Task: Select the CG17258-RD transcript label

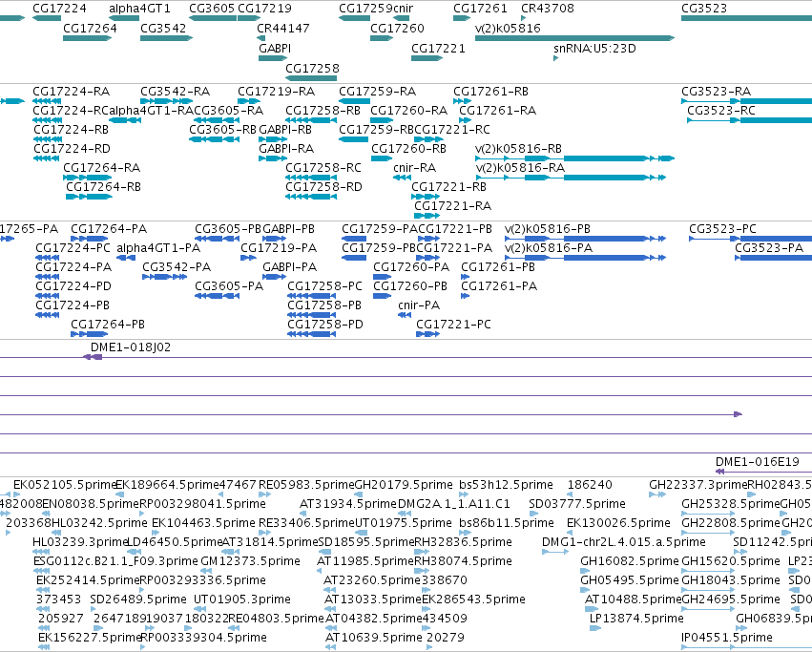Action: [324, 186]
